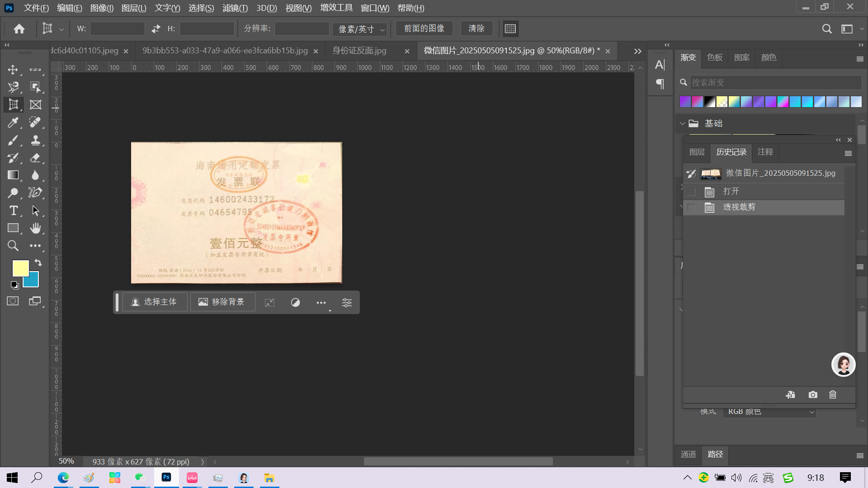This screenshot has height=488, width=868.
Task: Toggle history brush source for 打开 state
Action: 691,192
